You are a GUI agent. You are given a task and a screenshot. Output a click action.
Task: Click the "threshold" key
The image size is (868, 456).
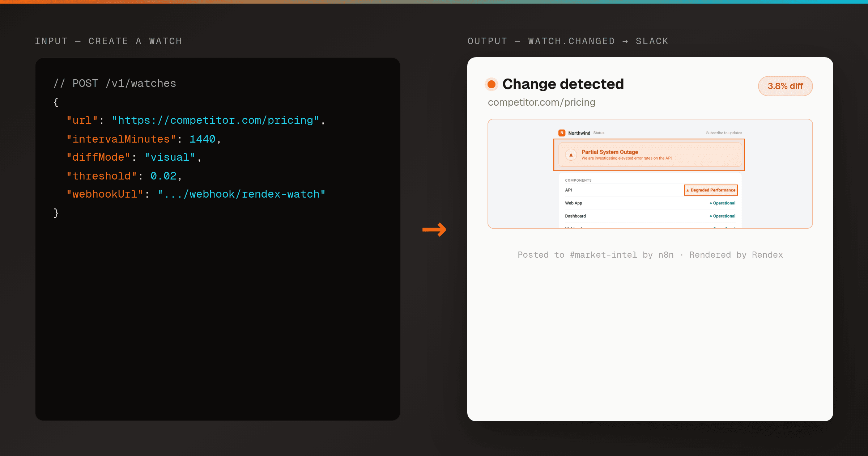[x=102, y=176]
